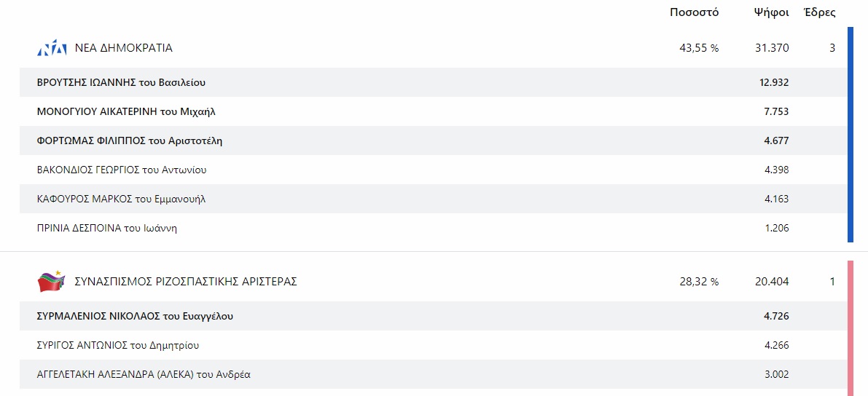The width and height of the screenshot is (868, 396).
Task: Open the ΝΕΑ ΔΗΜΟΚΡΑΤΙΑ party name
Action: [x=124, y=49]
